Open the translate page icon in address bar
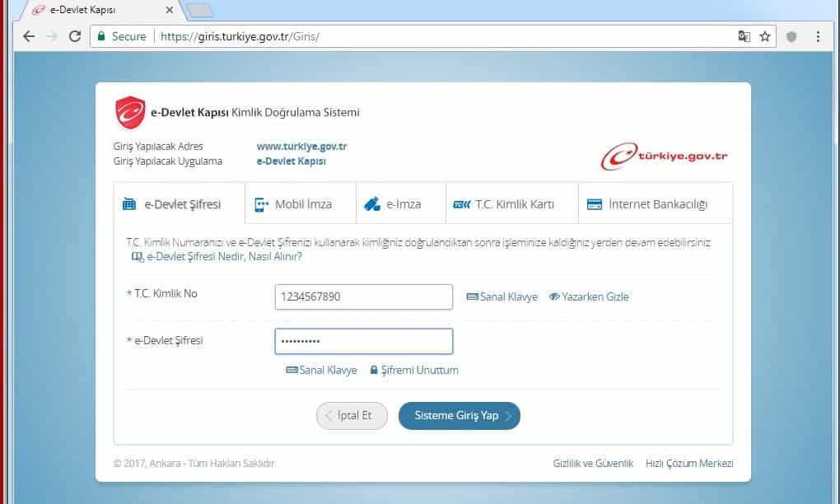Viewport: 840px width, 504px height. pos(744,36)
